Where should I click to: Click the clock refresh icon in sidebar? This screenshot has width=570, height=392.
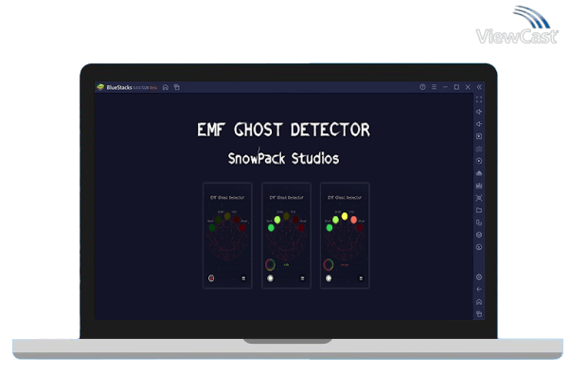click(479, 247)
